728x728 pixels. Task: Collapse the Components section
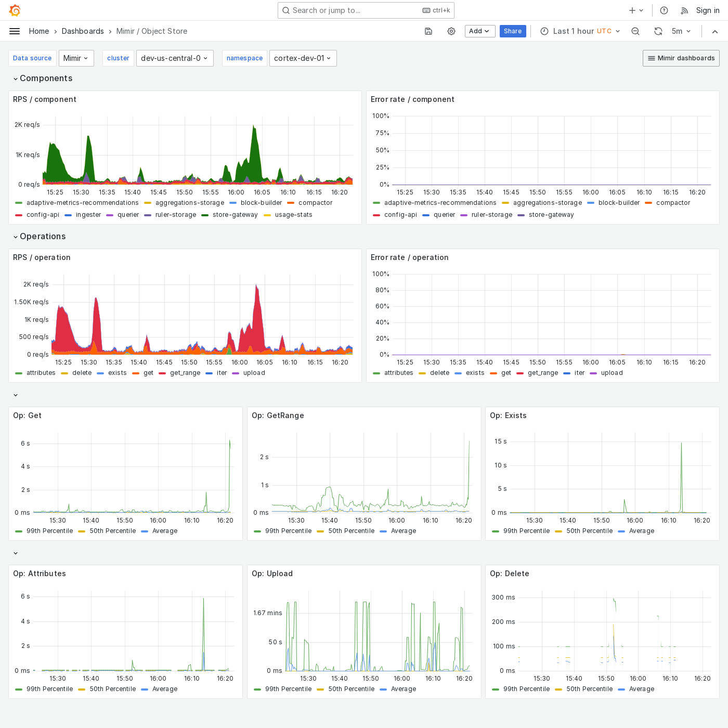[x=46, y=78]
